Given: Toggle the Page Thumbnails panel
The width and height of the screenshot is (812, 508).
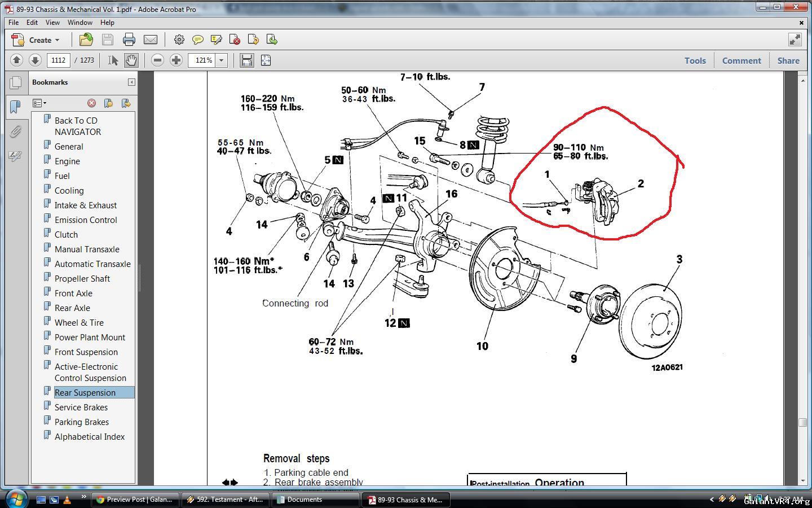Looking at the screenshot, I should (15, 83).
